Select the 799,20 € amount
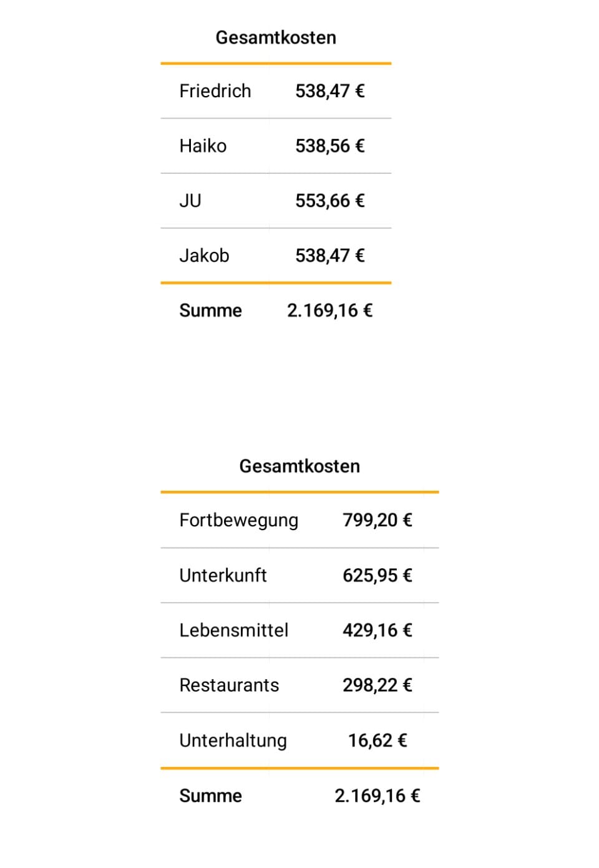 (377, 520)
